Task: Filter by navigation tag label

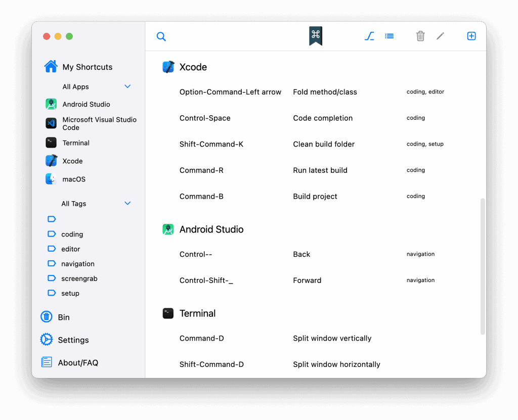Action: click(x=78, y=264)
